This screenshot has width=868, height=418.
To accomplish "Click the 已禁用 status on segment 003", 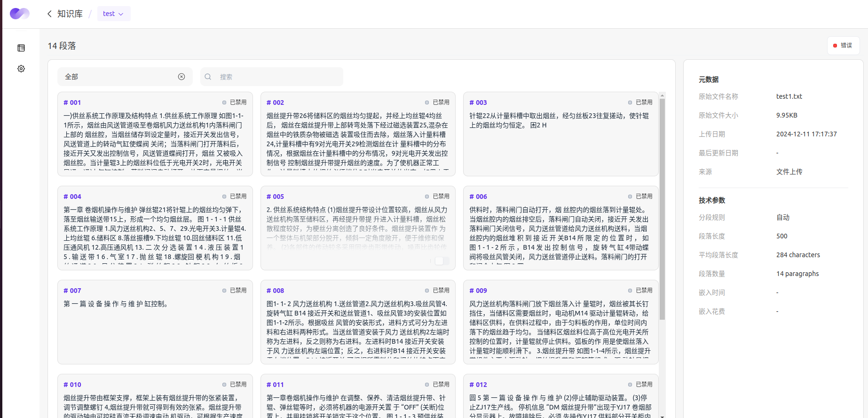I will coord(640,102).
